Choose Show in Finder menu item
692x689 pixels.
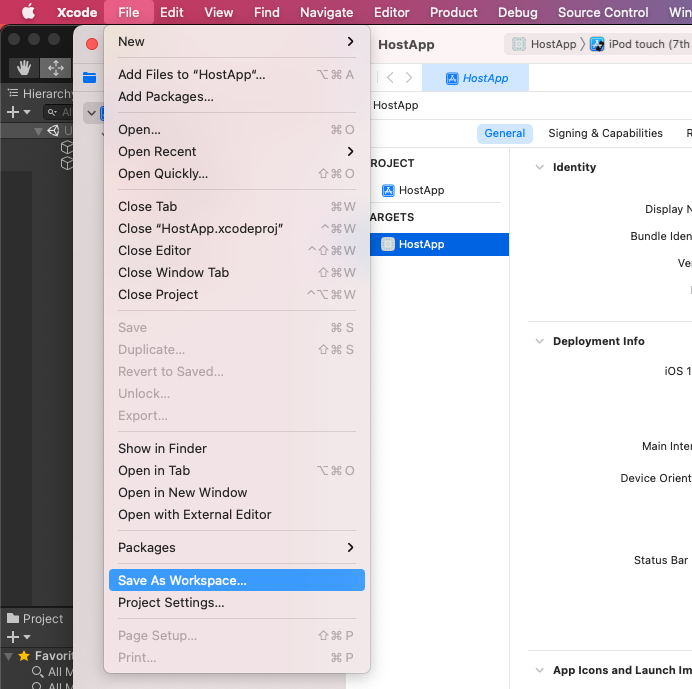point(237,449)
